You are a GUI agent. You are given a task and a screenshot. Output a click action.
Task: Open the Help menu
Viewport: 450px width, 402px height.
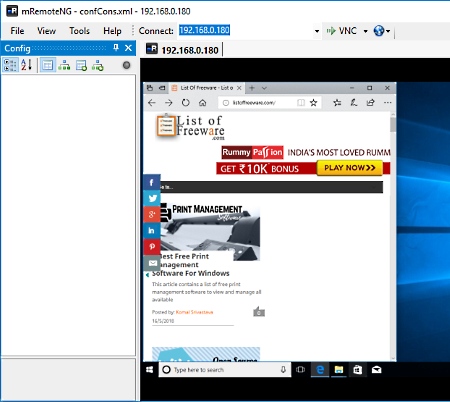[112, 31]
